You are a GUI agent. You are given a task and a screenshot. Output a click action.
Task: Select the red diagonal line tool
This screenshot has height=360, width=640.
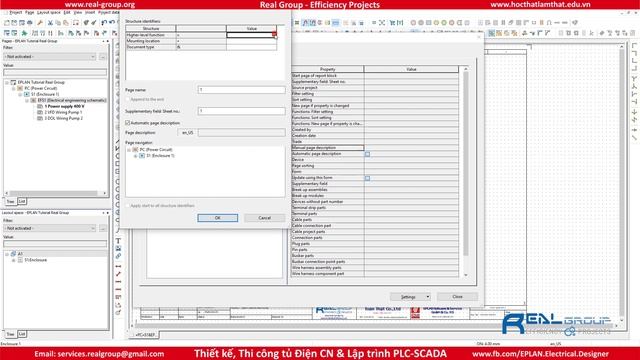pyautogui.click(x=118, y=274)
